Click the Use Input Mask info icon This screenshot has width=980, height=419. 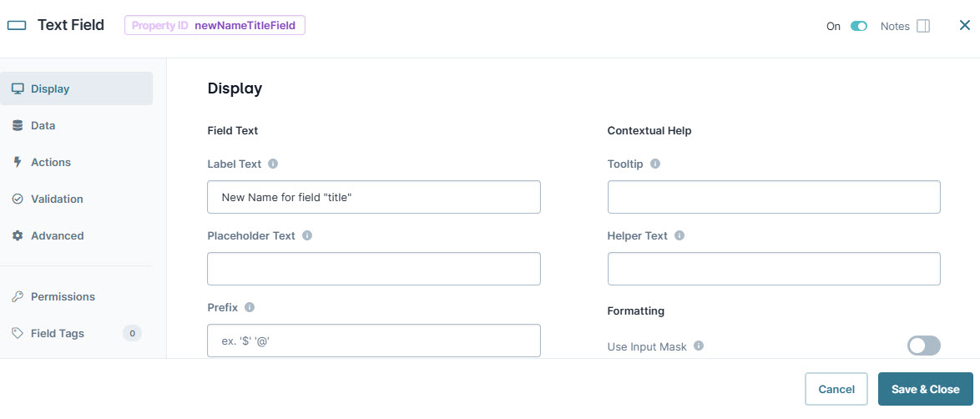[x=699, y=346]
